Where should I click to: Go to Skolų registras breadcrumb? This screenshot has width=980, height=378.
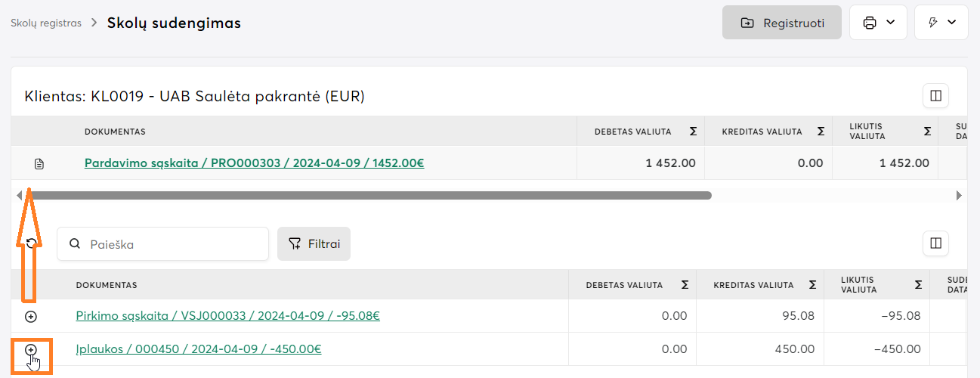[x=46, y=23]
